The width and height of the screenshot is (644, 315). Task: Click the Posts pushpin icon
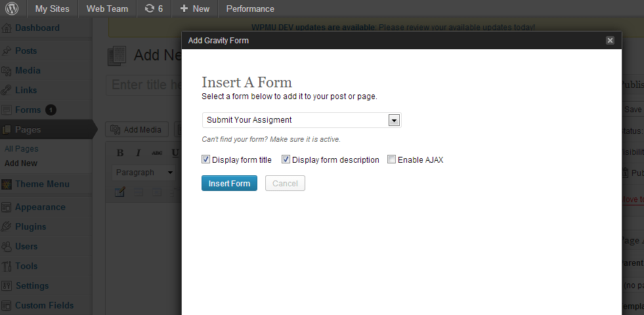pos(6,51)
